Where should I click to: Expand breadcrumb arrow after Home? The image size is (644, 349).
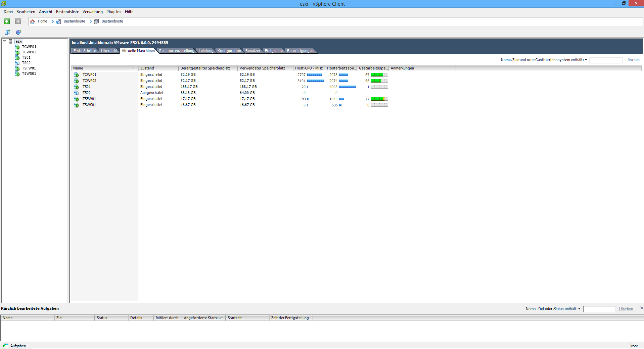(53, 21)
